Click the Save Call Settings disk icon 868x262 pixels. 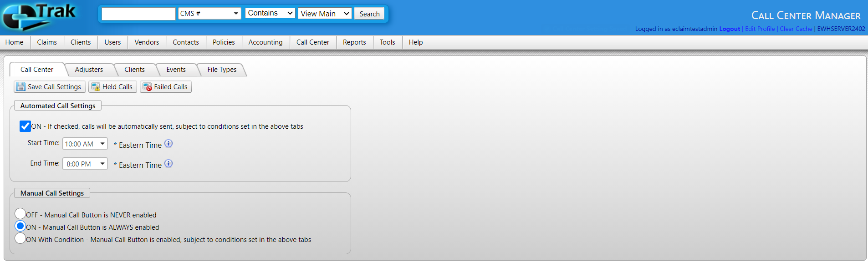21,86
